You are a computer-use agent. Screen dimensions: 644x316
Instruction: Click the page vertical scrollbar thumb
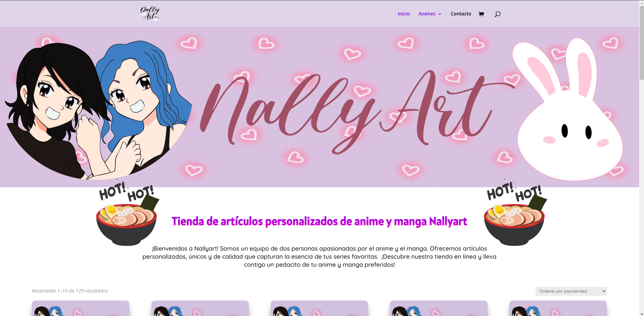point(641,43)
